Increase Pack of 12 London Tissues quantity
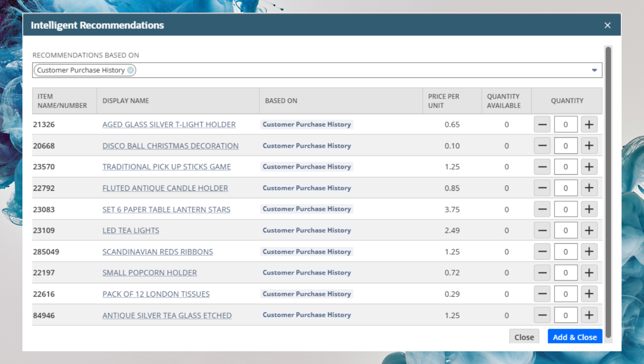The height and width of the screenshot is (364, 644). (589, 294)
